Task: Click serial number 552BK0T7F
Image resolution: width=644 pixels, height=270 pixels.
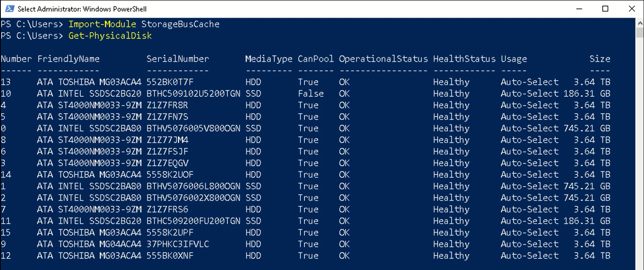Action: click(x=170, y=82)
